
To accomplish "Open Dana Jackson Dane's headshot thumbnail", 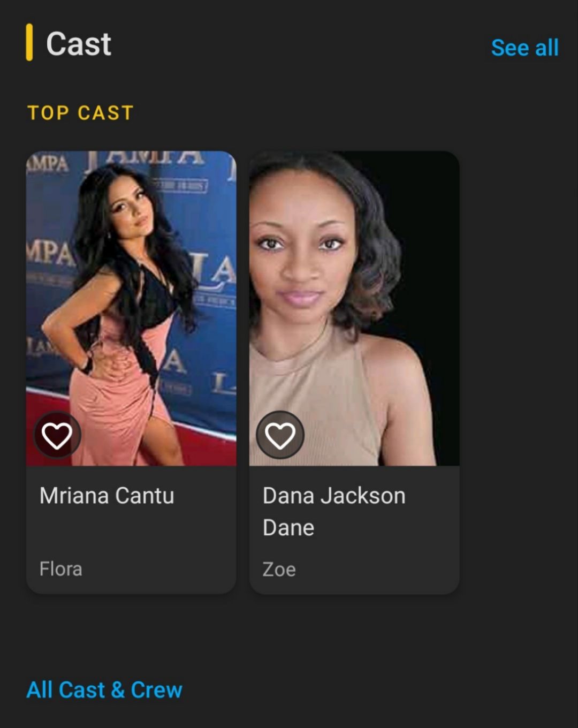I will [354, 308].
